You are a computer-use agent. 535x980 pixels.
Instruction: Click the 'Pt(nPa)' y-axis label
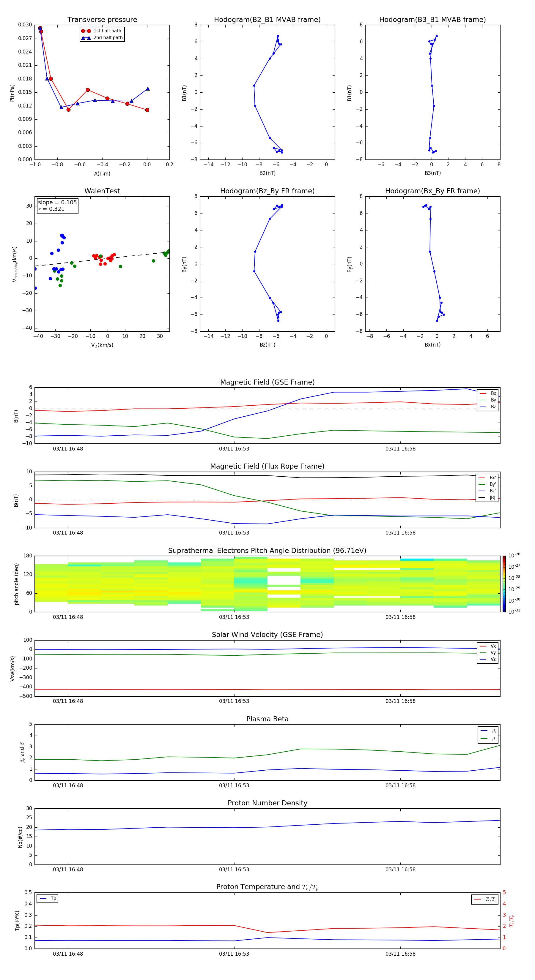[12, 93]
